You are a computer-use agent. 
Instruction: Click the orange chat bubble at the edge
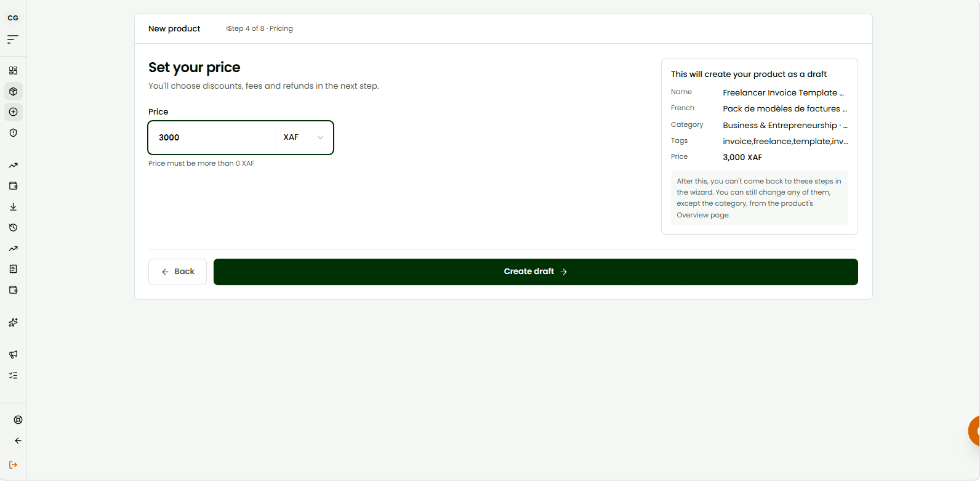(974, 430)
